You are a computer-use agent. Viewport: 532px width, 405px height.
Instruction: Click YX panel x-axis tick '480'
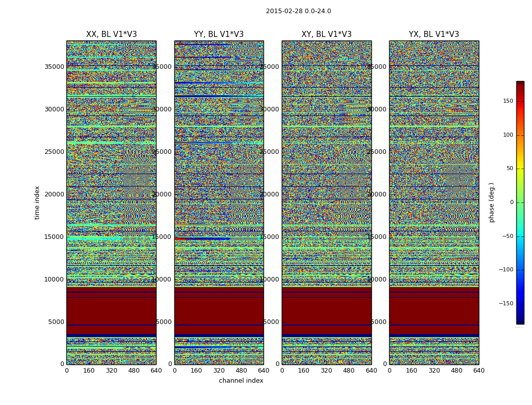(457, 371)
